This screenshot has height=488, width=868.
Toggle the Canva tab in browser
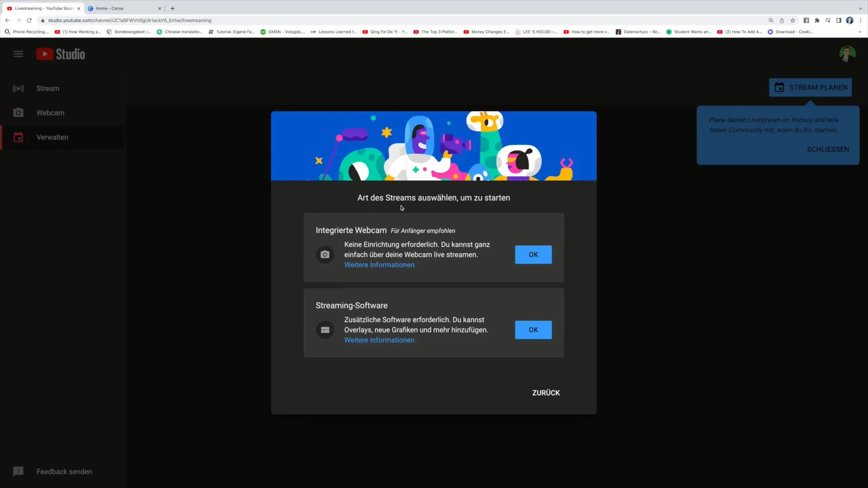point(123,8)
